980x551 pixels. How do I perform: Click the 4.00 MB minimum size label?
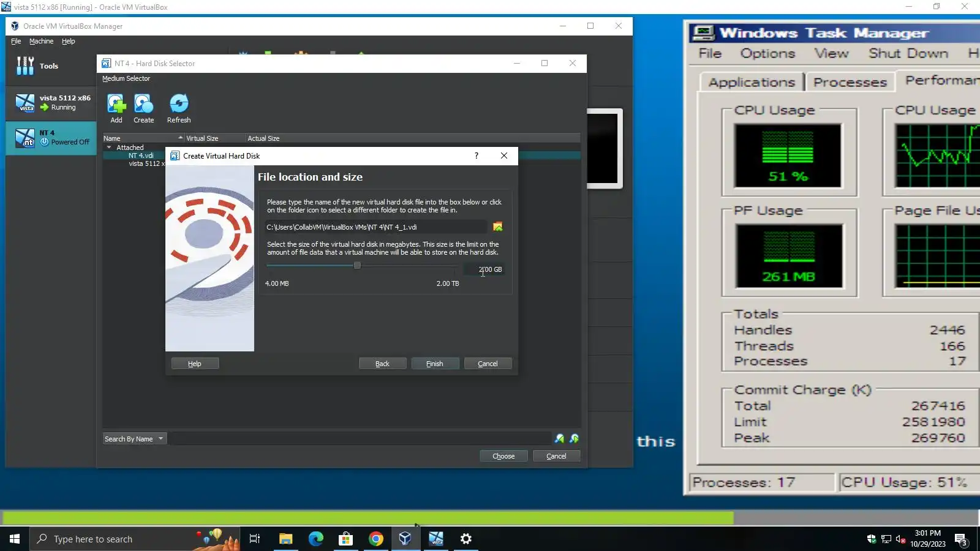click(277, 283)
